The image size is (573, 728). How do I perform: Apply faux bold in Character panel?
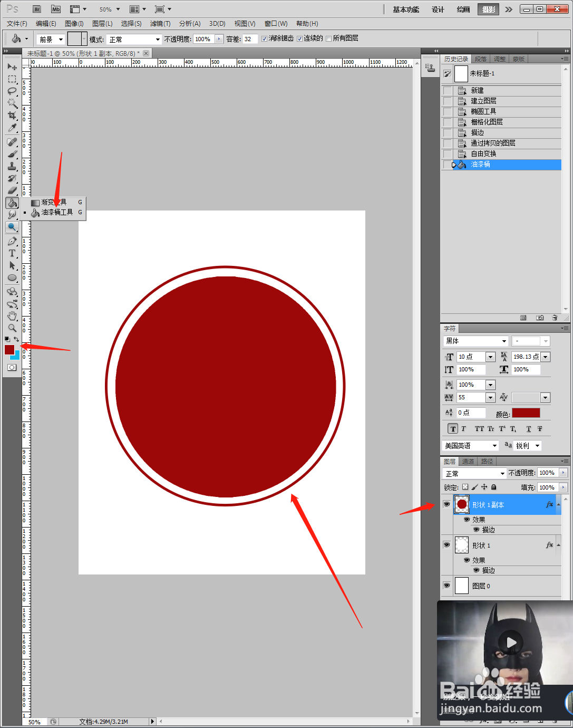(x=453, y=429)
